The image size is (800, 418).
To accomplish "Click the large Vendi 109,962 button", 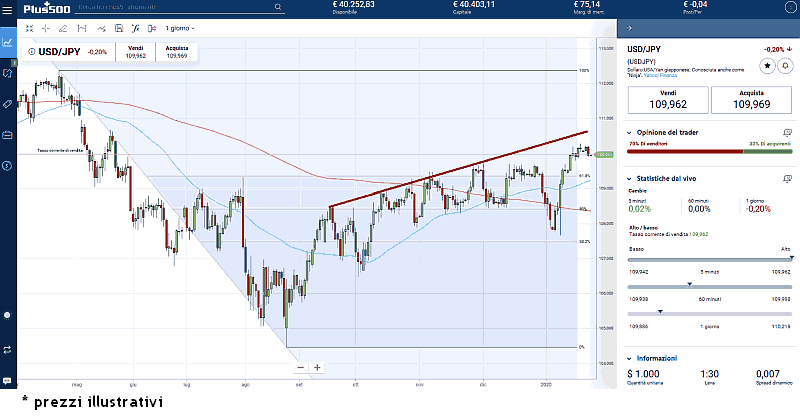I will [666, 99].
